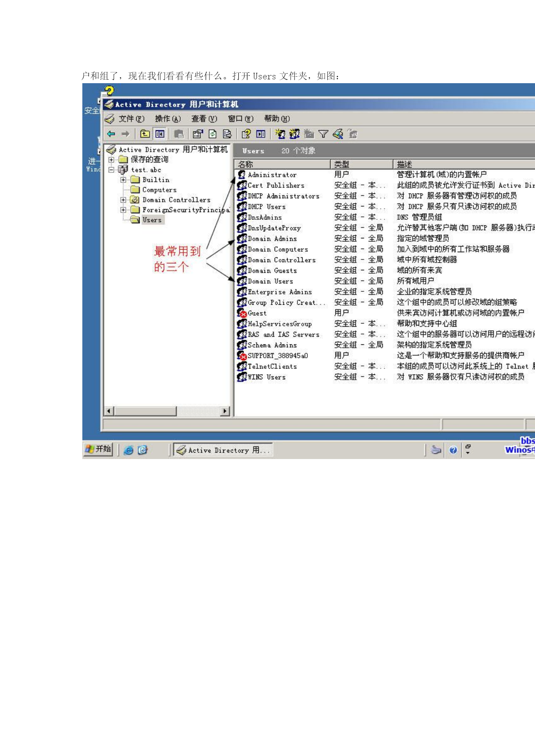Viewport: 535px width, 756px height.
Task: Click the Refresh toolbar icon
Action: point(213,134)
